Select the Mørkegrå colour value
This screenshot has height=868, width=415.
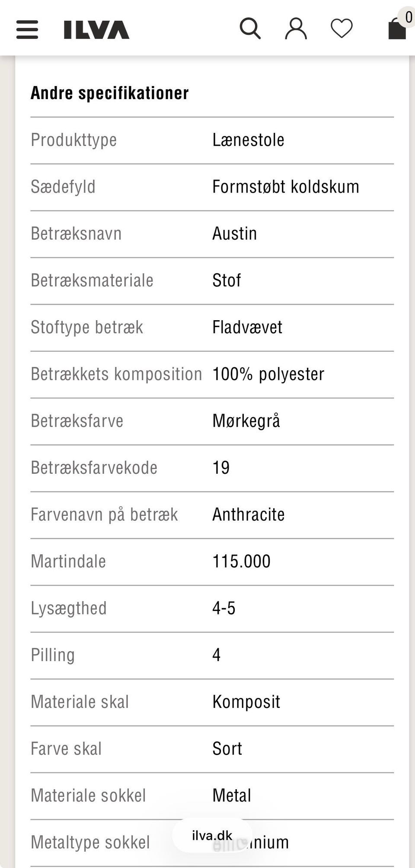click(246, 421)
